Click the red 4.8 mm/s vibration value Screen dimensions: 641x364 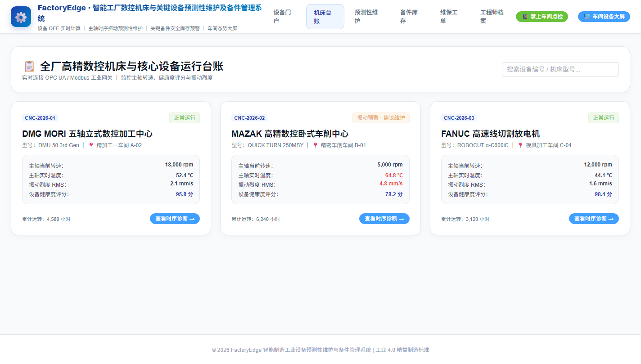pyautogui.click(x=391, y=184)
